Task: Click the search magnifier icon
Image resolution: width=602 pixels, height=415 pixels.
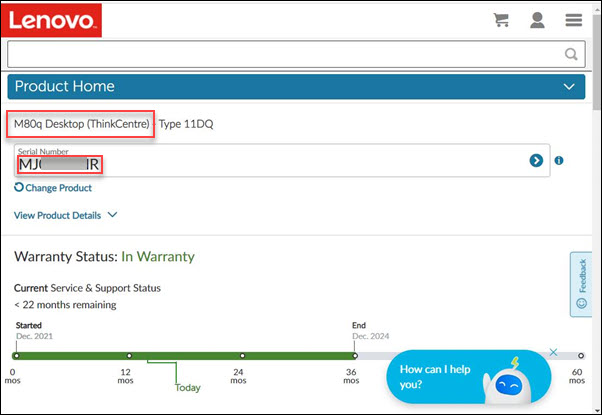Action: (x=571, y=54)
